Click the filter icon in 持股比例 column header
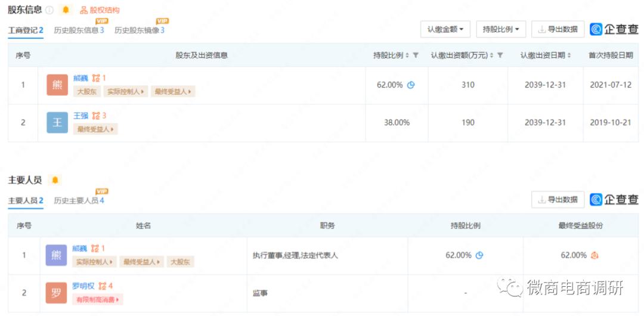The height and width of the screenshot is (316, 644). (x=416, y=55)
